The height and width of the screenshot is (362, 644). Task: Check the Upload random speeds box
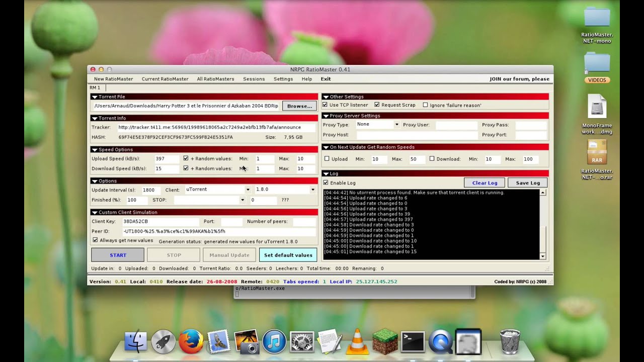(327, 159)
